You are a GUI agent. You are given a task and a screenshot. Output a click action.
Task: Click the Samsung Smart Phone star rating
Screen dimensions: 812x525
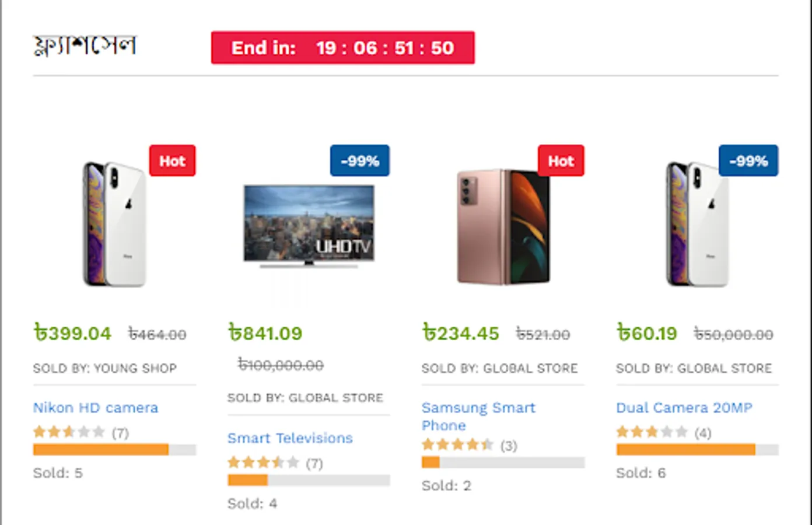tap(457, 446)
